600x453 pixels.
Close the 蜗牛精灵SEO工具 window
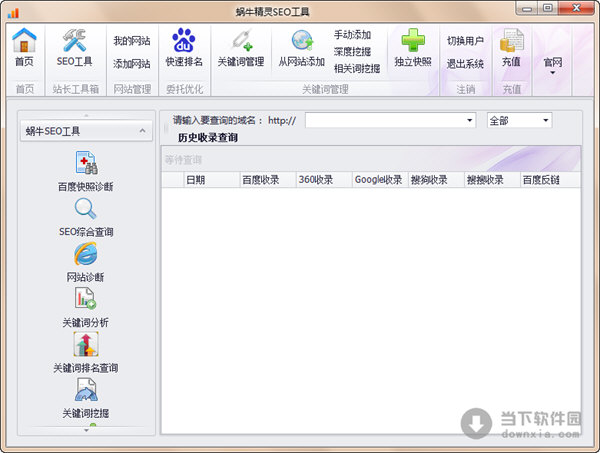[x=576, y=8]
